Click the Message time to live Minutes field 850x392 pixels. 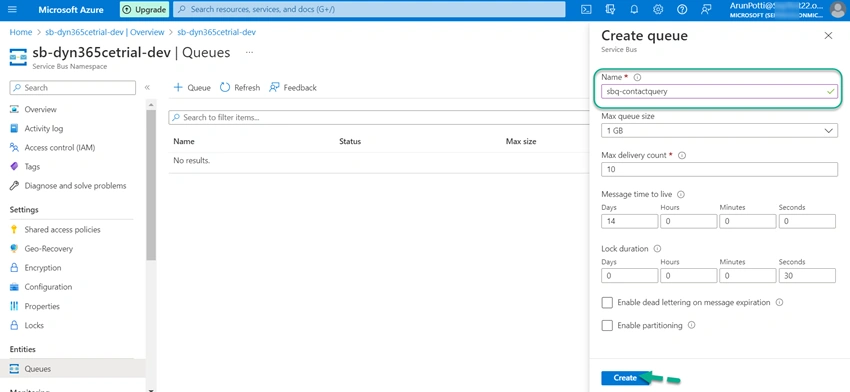[x=748, y=221]
